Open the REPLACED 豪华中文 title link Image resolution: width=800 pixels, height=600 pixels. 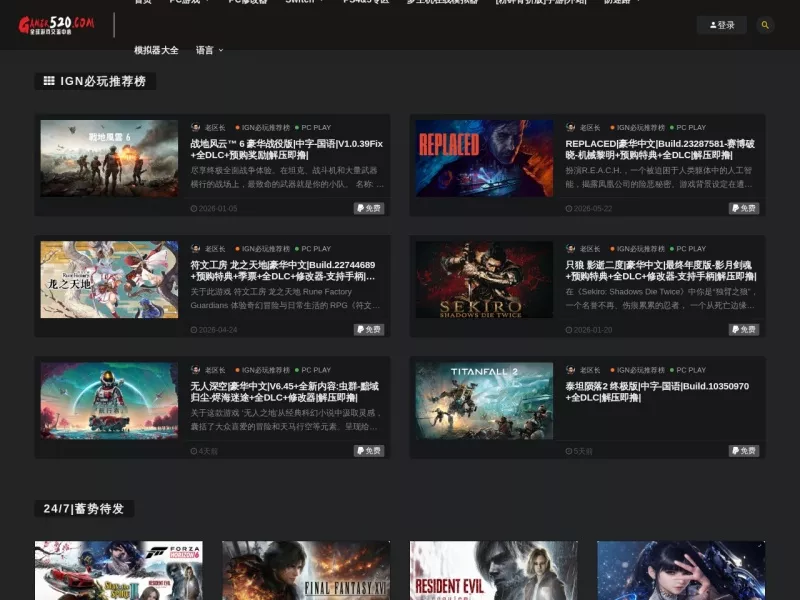[x=660, y=149]
